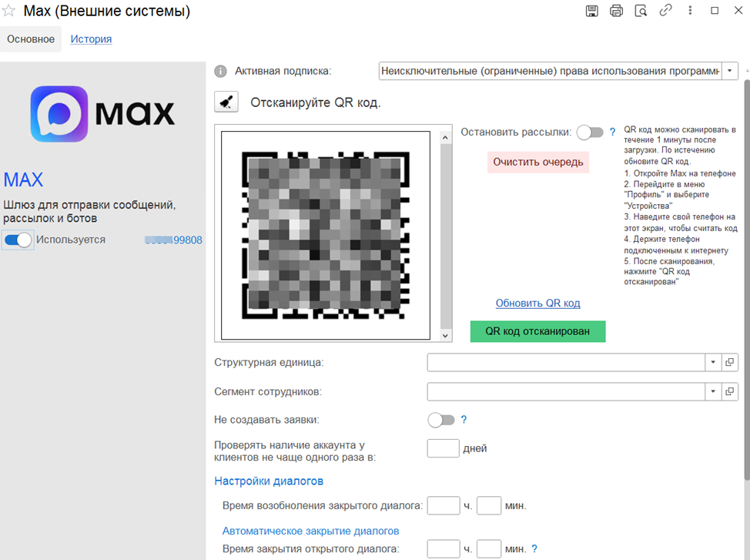The width and height of the screenshot is (750, 560).
Task: Click help question mark by Не создавать заявки
Action: (464, 420)
